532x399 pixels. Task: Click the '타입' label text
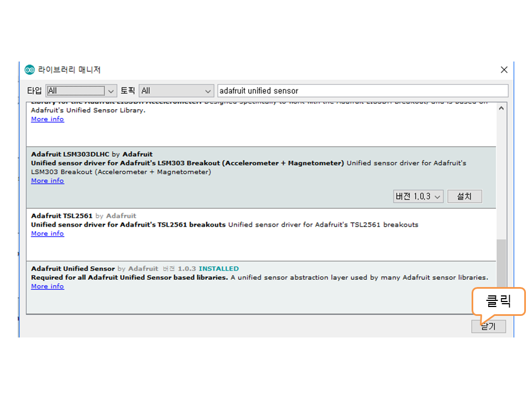(x=34, y=90)
